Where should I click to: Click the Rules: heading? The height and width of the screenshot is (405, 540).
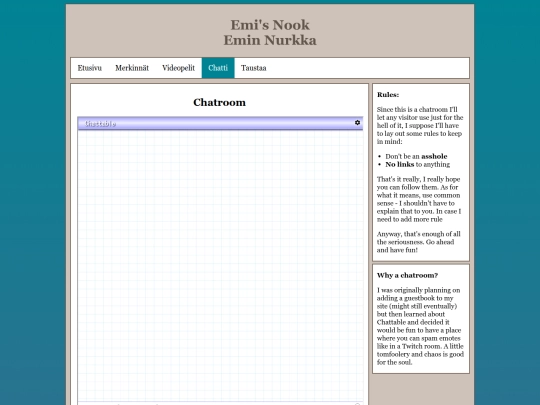pyautogui.click(x=388, y=95)
